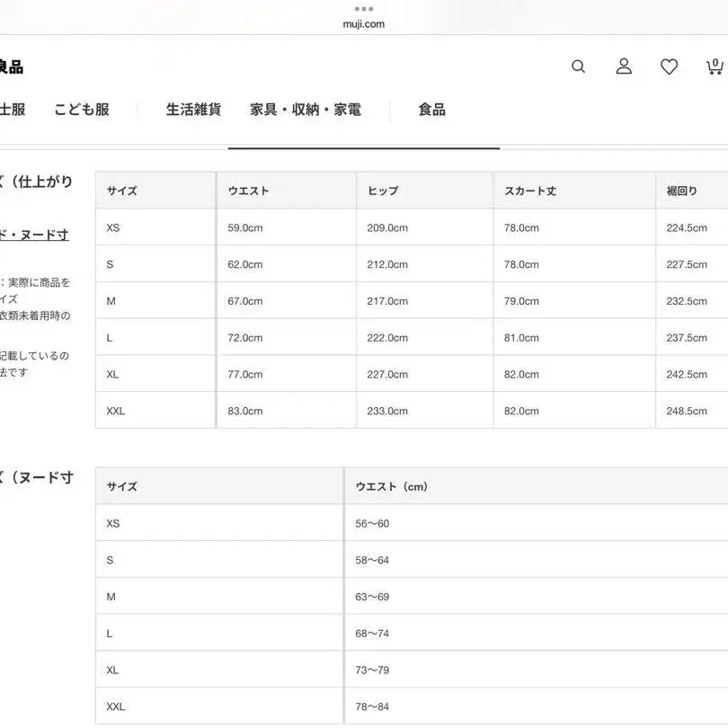Click the 248.5cm hem cell

pyautogui.click(x=692, y=411)
